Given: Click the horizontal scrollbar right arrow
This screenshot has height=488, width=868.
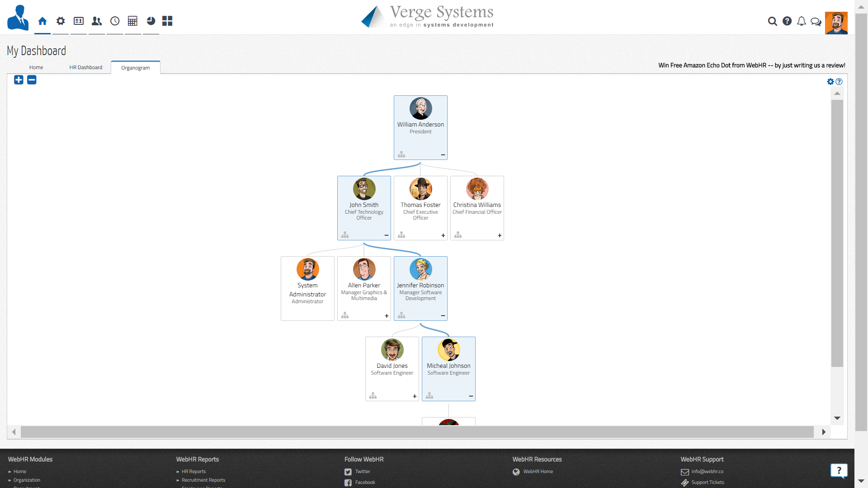Looking at the screenshot, I should click(824, 432).
